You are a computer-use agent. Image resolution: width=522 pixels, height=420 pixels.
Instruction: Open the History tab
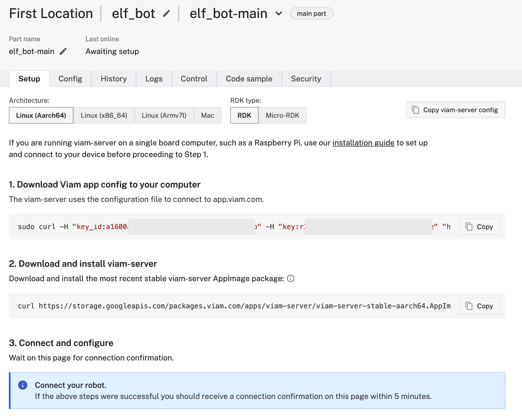pyautogui.click(x=114, y=79)
